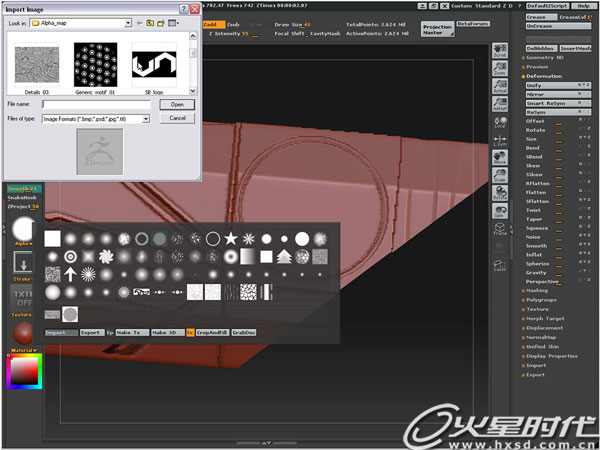Create new folder icon in dialog
This screenshot has height=450, width=600.
(x=161, y=23)
